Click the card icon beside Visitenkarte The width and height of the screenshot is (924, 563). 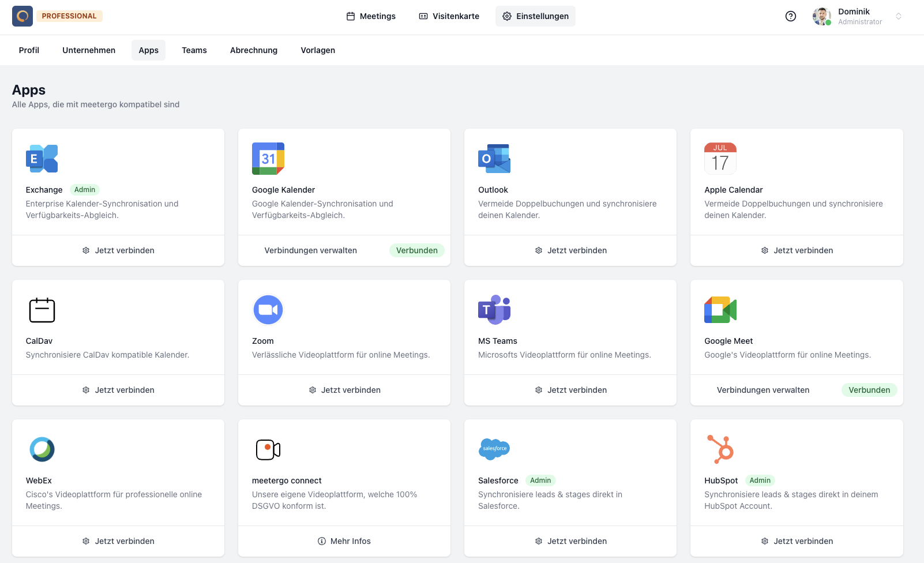[x=423, y=16]
